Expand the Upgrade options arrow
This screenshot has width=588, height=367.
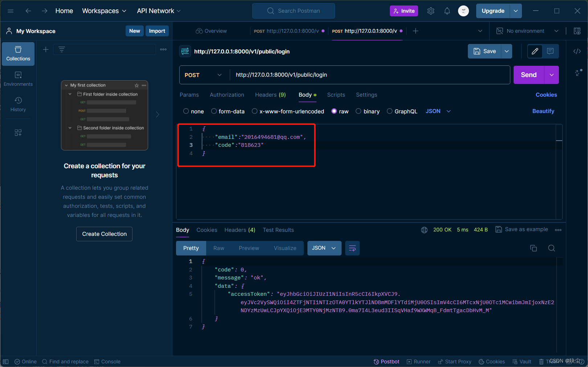pos(516,11)
